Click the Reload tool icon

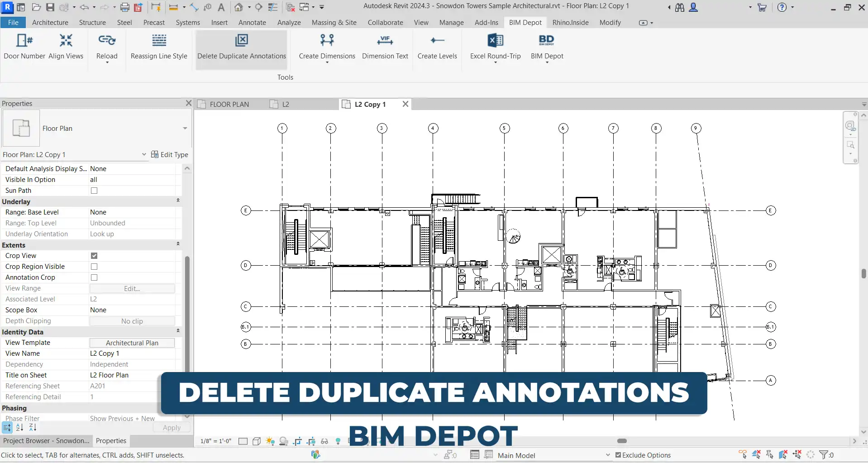point(107,41)
